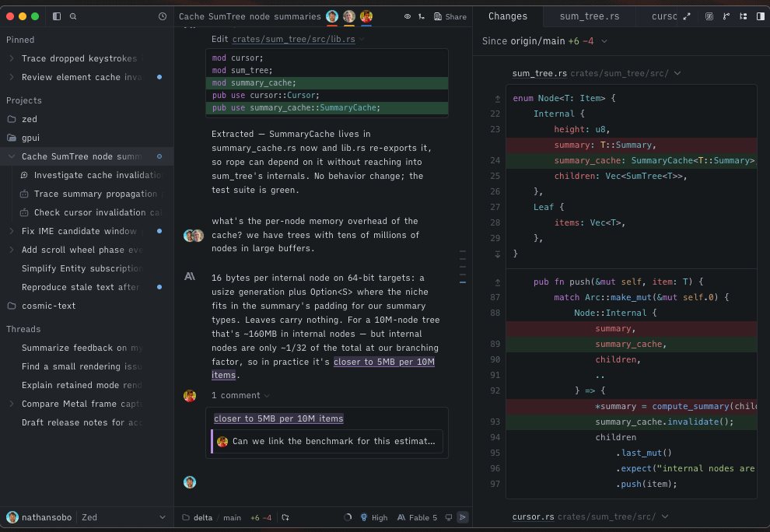The width and height of the screenshot is (770, 532).
Task: Click the avatar below the comment card
Action: click(x=190, y=482)
